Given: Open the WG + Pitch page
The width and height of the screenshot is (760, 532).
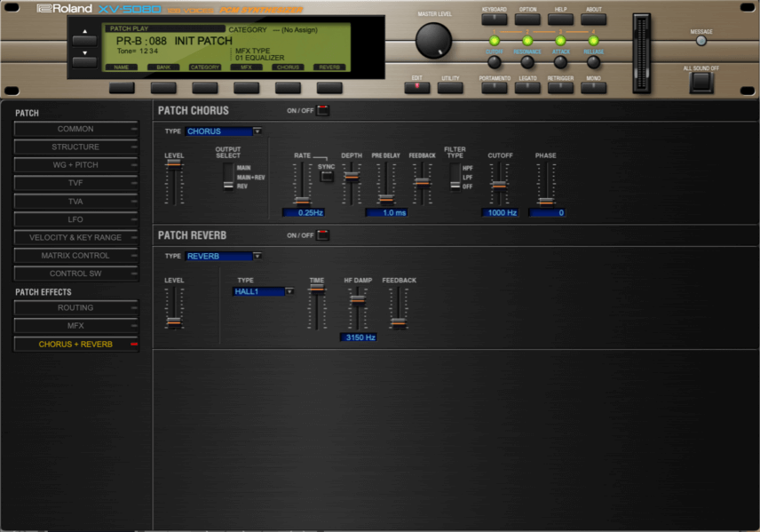Looking at the screenshot, I should [x=75, y=165].
